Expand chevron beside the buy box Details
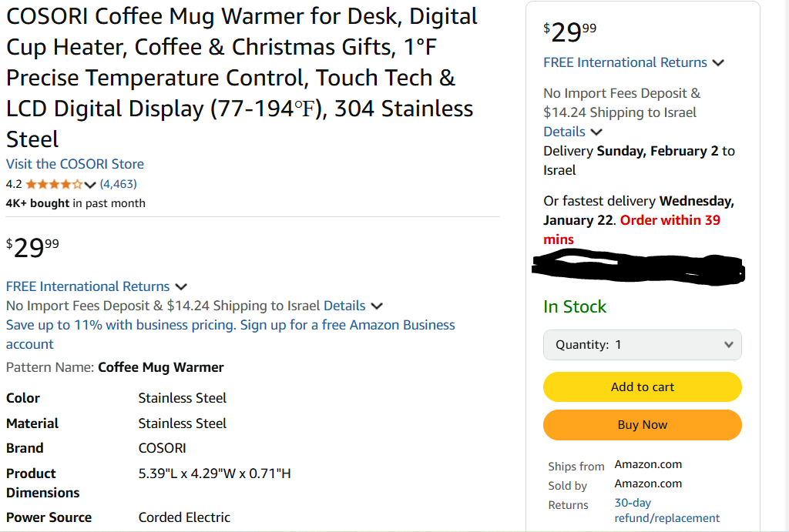Viewport: 789px width, 532px height. 596,132
